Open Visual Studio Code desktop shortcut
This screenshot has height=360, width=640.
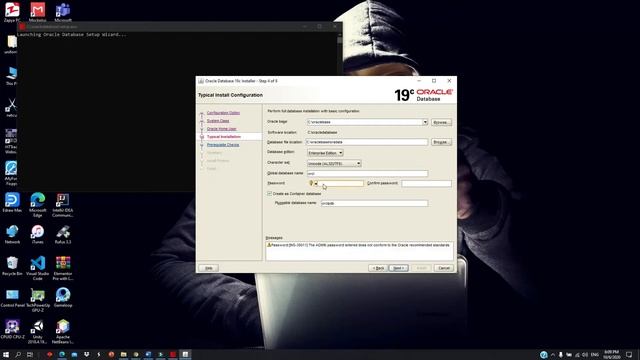[x=38, y=268]
